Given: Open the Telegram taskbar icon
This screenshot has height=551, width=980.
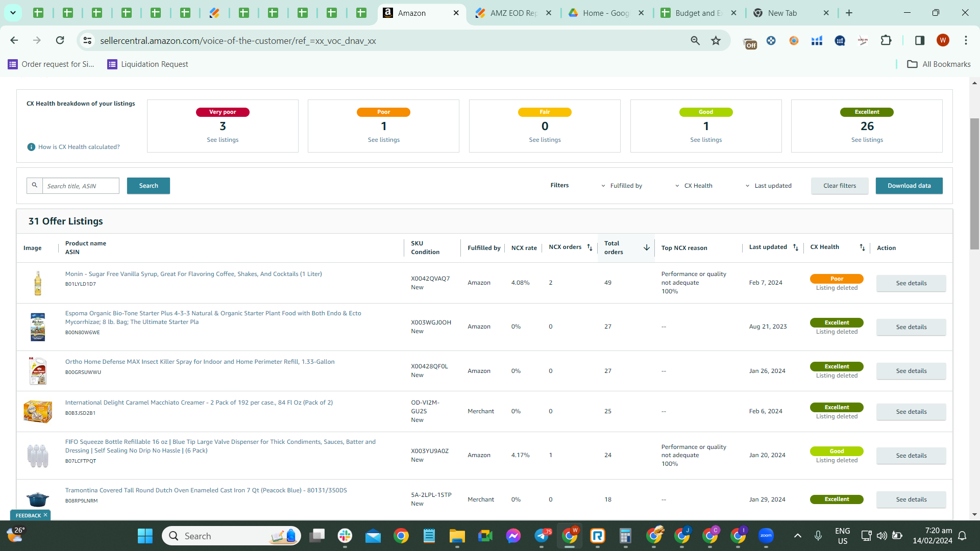Looking at the screenshot, I should [542, 536].
